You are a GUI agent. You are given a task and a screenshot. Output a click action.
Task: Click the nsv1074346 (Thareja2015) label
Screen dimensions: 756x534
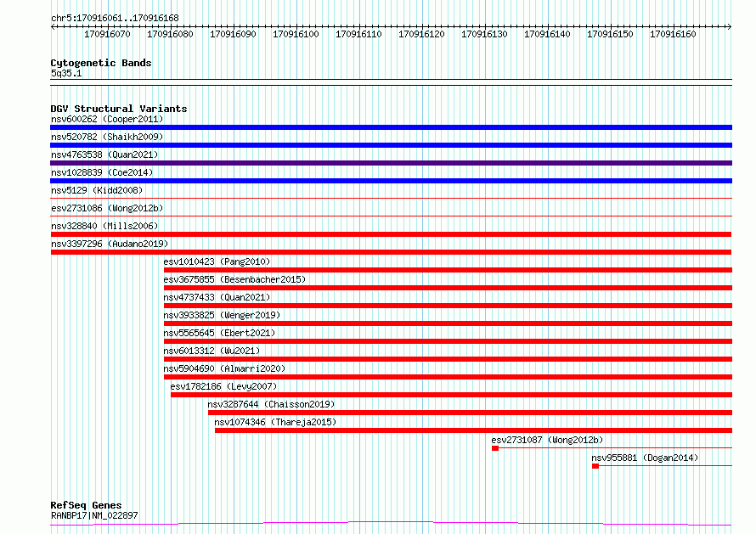pos(275,422)
